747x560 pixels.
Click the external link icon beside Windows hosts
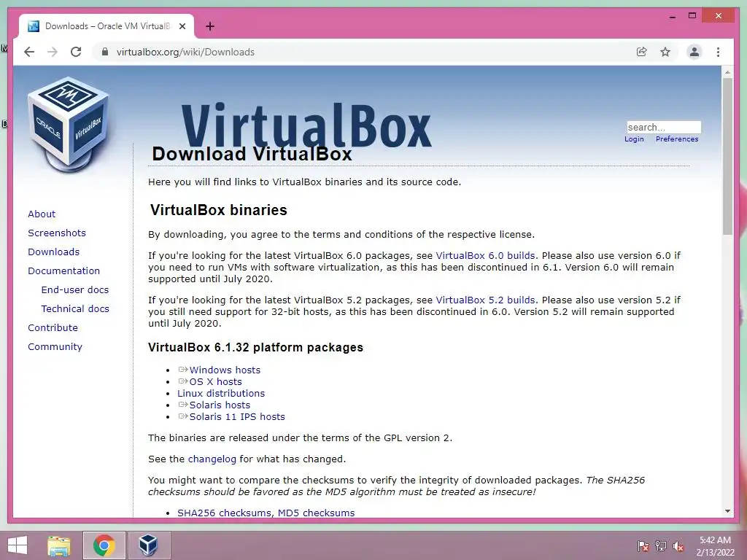click(183, 370)
